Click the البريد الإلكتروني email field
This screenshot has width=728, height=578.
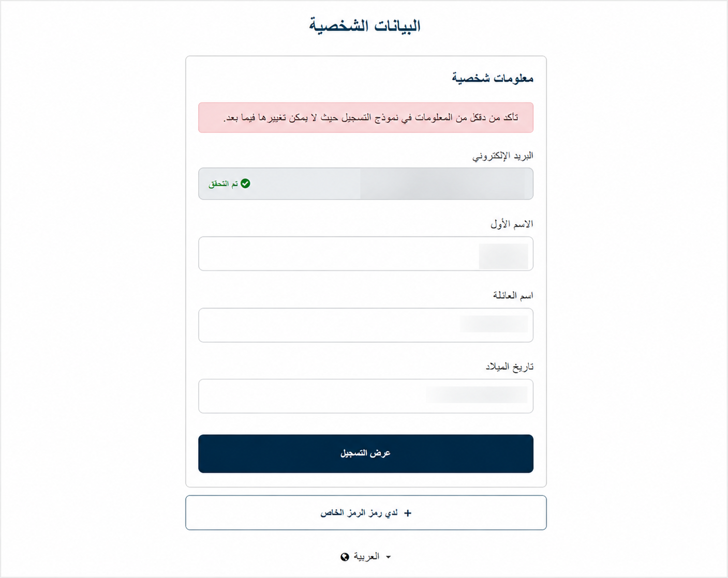point(366,184)
